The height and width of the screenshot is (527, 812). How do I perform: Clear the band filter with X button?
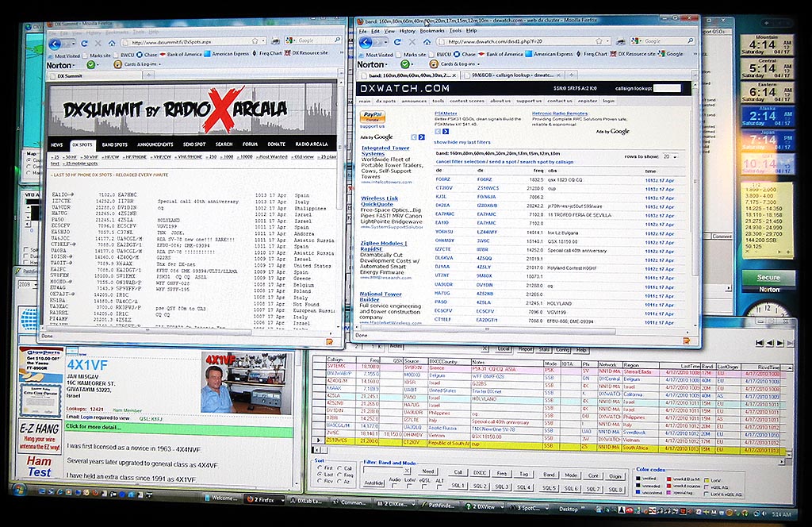(x=407, y=471)
